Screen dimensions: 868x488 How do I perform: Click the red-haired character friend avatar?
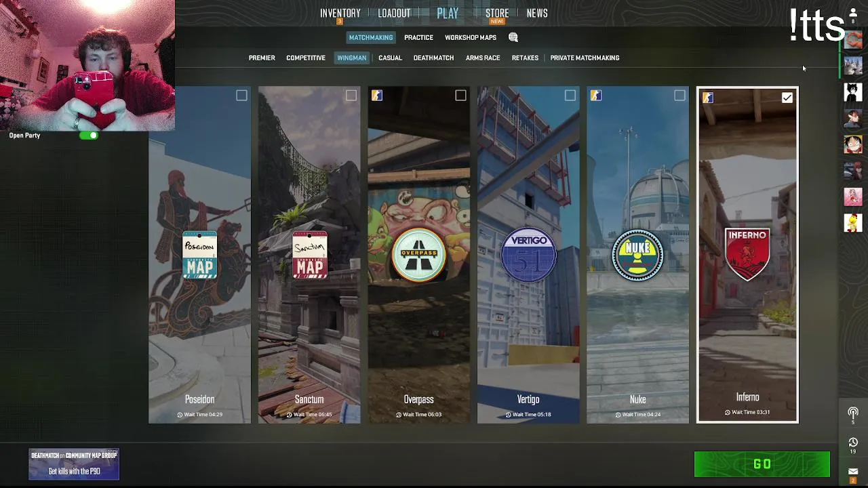point(853,170)
